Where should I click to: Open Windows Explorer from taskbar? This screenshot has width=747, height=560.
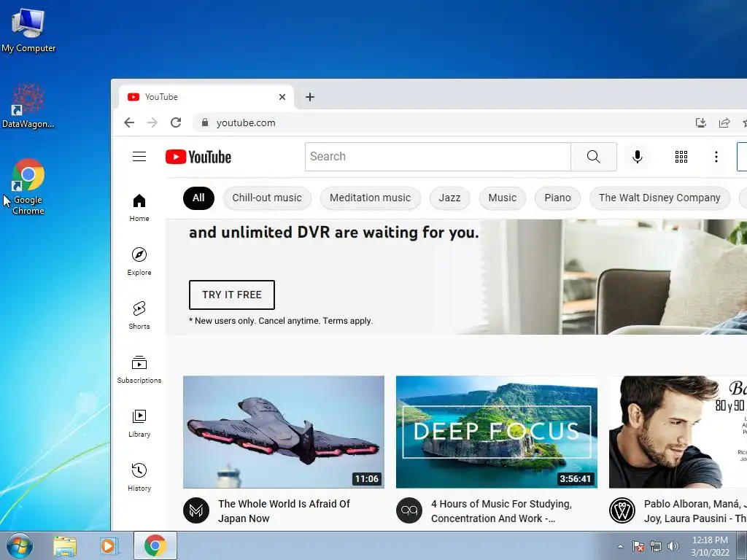coord(65,546)
